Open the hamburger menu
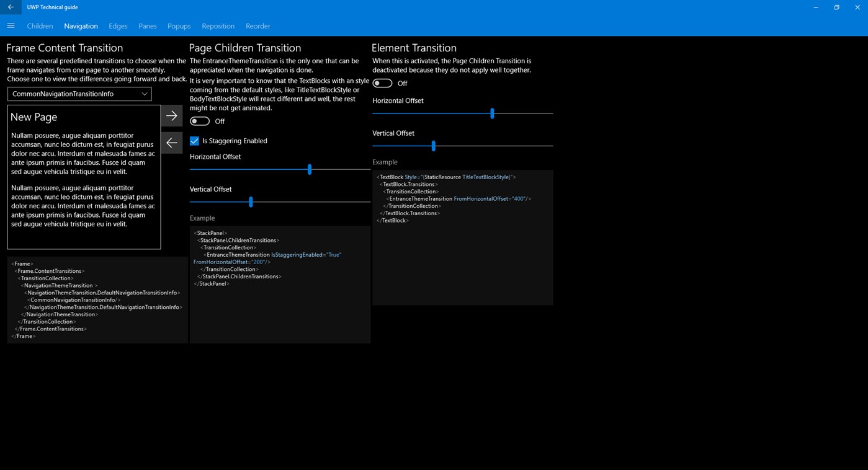 [x=11, y=26]
